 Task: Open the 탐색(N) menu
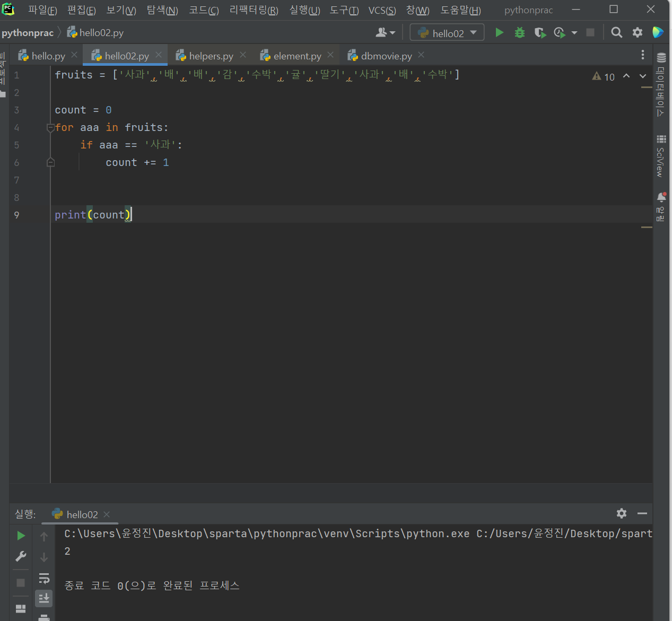(162, 10)
